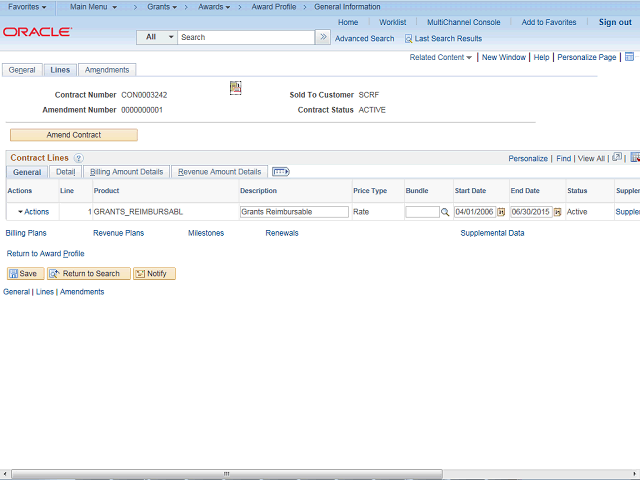
Task: Click the horizontal scrollbar thumb
Action: click(x=227, y=474)
